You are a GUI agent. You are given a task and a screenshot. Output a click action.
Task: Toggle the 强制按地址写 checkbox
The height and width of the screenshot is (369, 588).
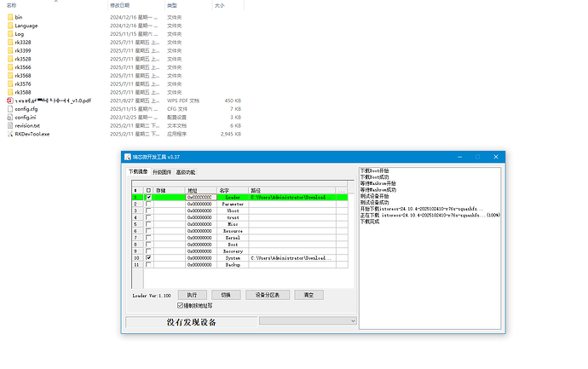click(x=180, y=305)
